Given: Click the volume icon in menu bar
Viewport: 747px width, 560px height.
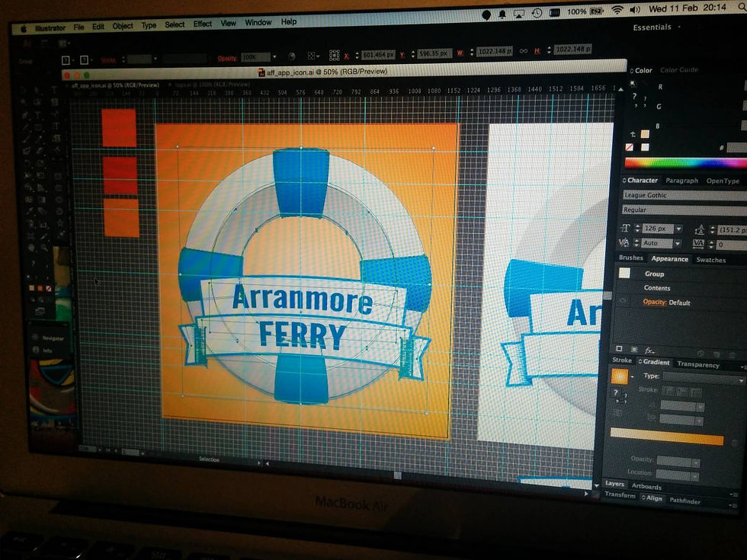Looking at the screenshot, I should [635, 9].
